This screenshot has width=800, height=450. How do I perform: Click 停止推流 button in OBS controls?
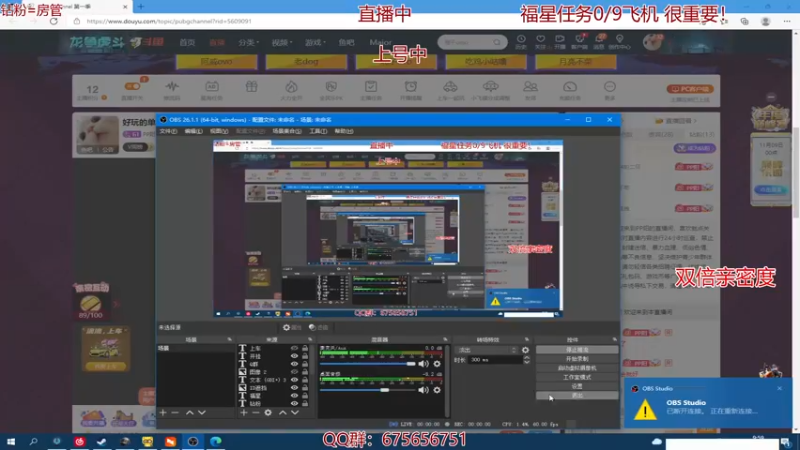click(x=577, y=350)
